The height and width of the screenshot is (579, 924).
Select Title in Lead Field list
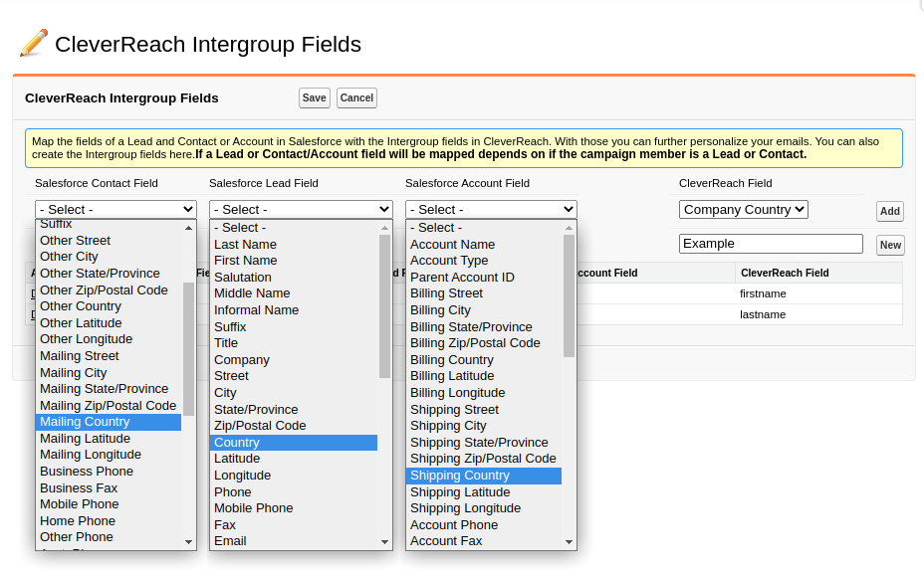click(294, 343)
